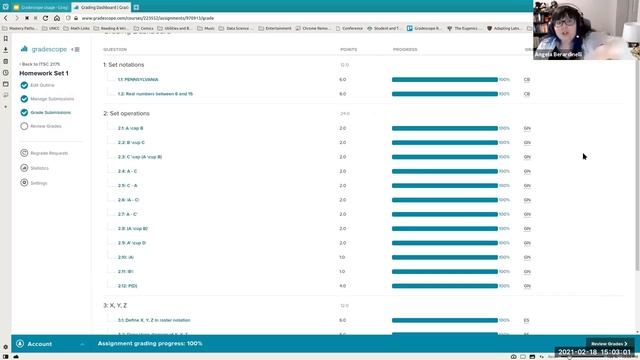Click the panel toggle icon in status bar
Viewport: 640px width, 360px height.
[5, 357]
